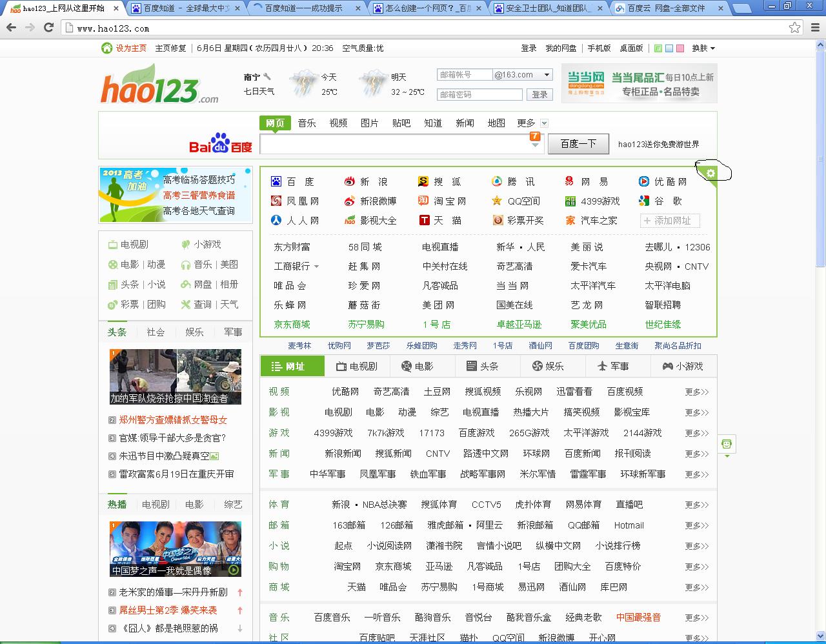Select the green skin color swatch
Image resolution: width=826 pixels, height=644 pixels.
click(658, 48)
